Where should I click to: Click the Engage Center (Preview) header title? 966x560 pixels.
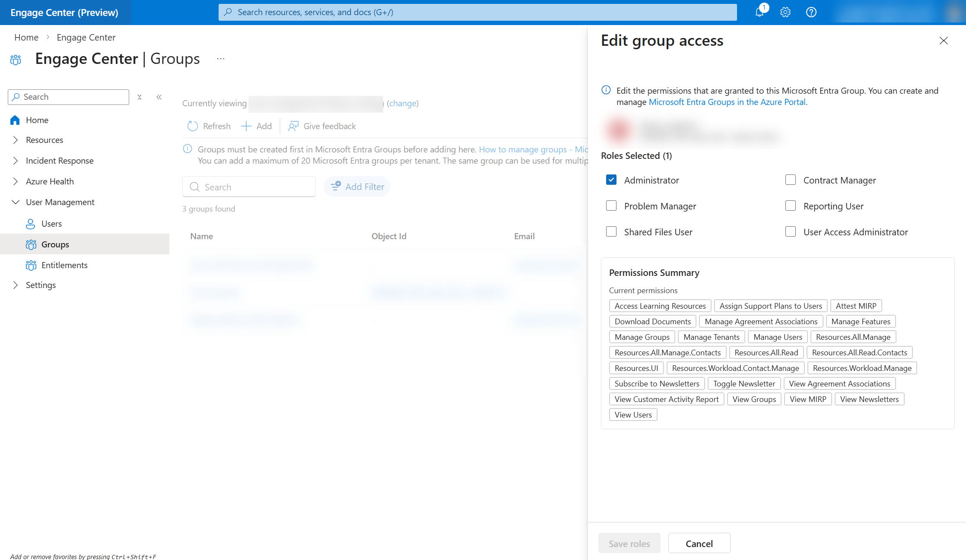point(64,13)
